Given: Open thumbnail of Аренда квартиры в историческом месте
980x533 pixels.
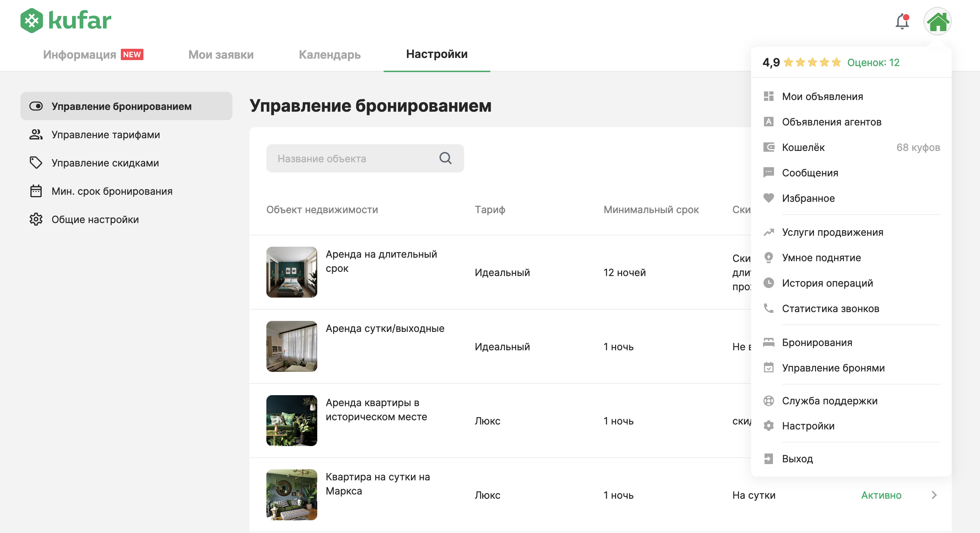Looking at the screenshot, I should click(291, 420).
